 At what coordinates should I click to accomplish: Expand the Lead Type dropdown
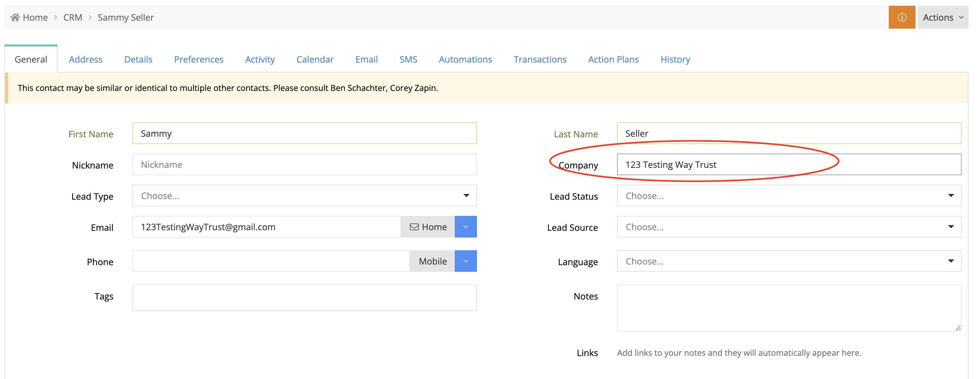coord(304,196)
